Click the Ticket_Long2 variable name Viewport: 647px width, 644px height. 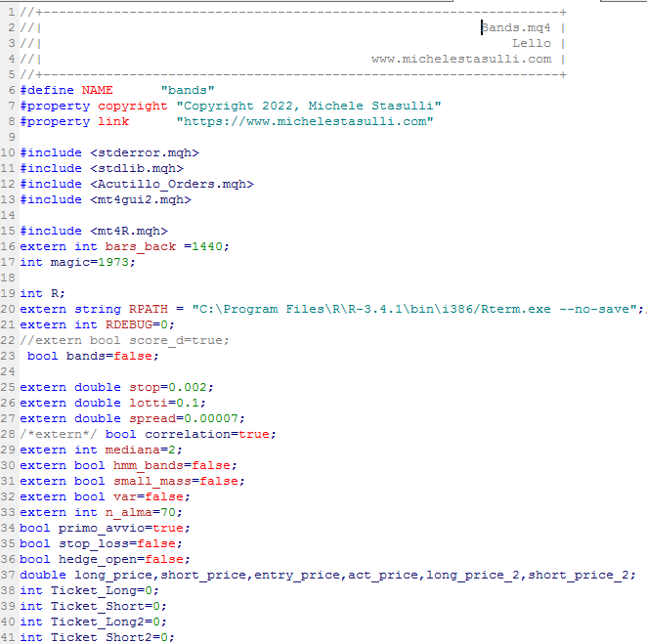pyautogui.click(x=94, y=622)
